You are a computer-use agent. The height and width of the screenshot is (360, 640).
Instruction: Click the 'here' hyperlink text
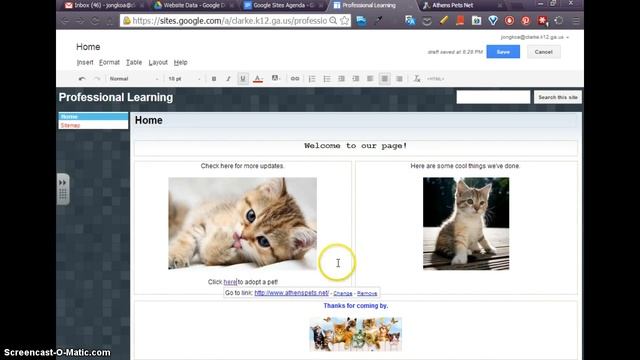230,282
